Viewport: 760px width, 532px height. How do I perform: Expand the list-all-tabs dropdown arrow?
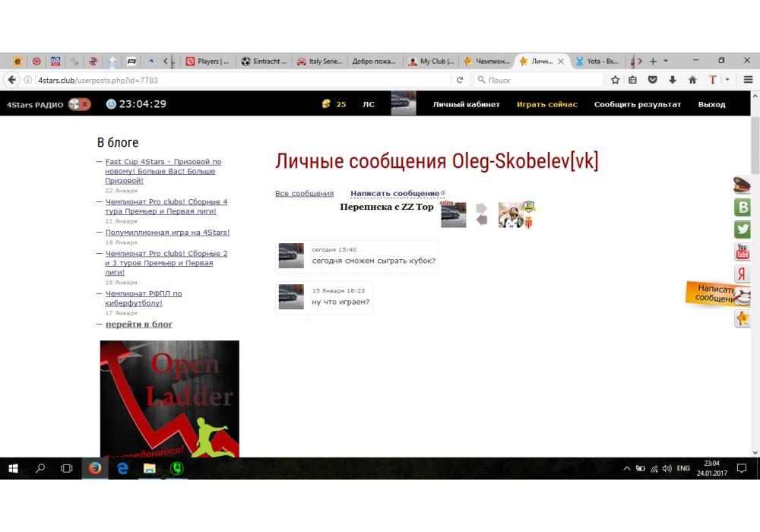point(666,61)
